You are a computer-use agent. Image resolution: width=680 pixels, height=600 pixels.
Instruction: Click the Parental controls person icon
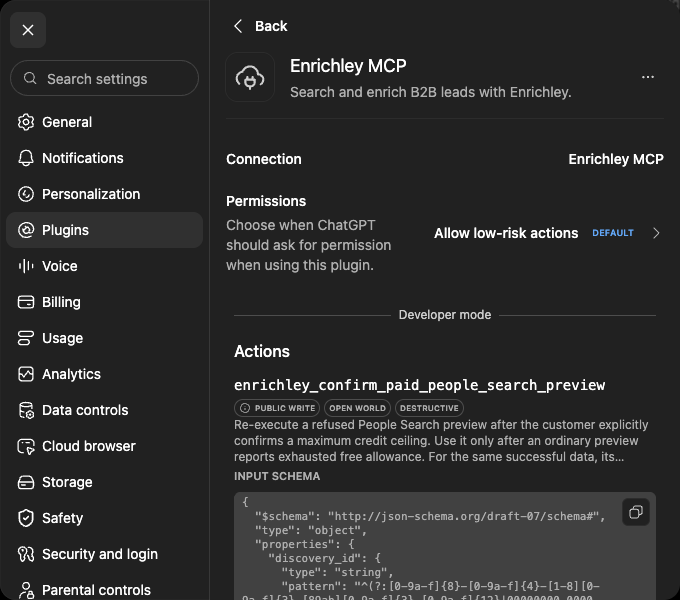click(x=26, y=590)
